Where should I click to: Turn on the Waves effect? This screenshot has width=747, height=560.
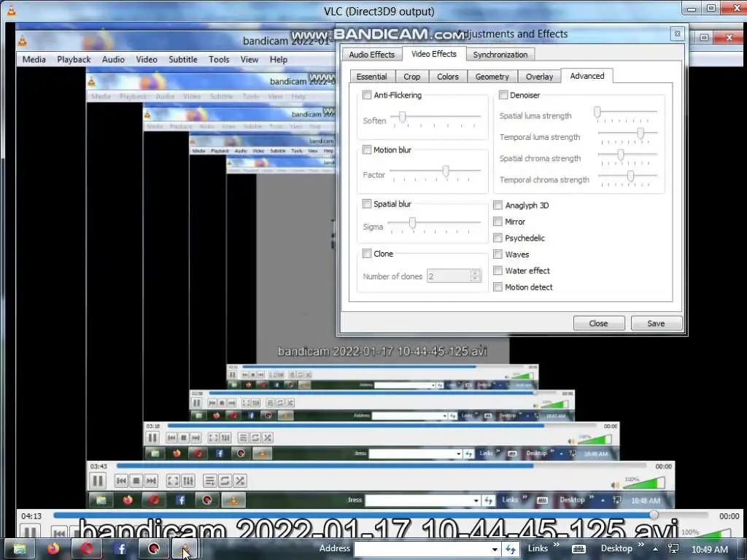click(498, 254)
